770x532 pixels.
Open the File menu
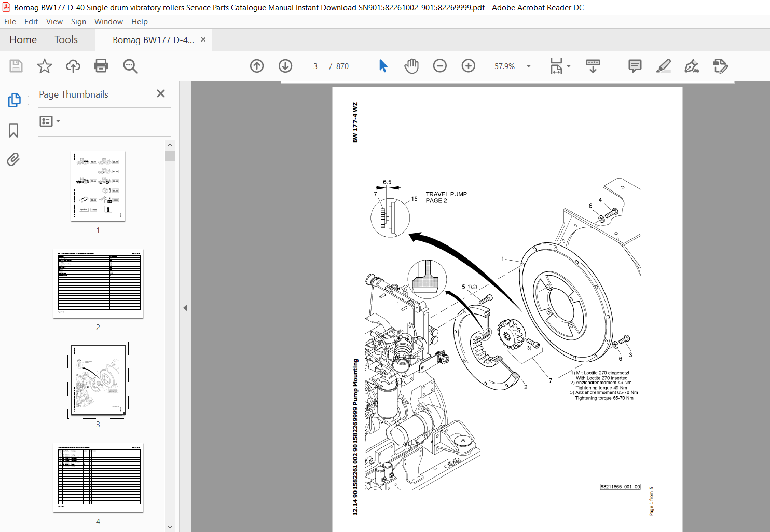(10, 22)
